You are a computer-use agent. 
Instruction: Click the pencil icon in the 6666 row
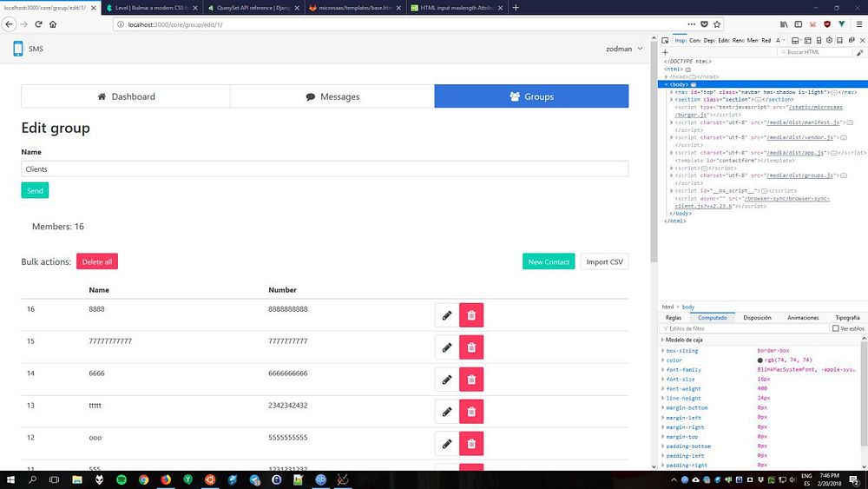point(447,380)
